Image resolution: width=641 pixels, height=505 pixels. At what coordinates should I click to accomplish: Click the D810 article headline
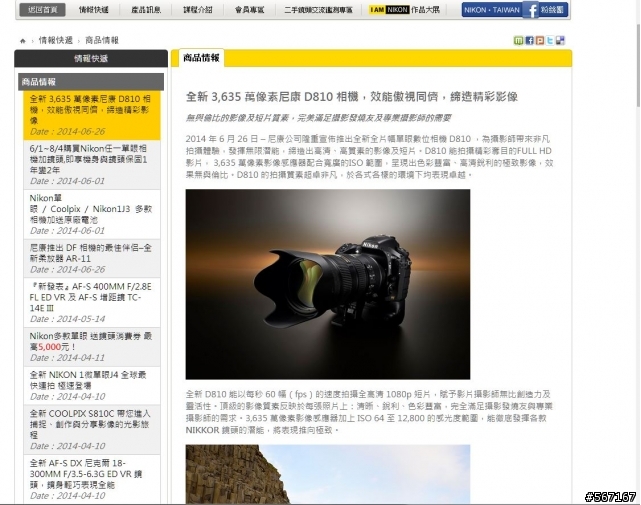[352, 97]
